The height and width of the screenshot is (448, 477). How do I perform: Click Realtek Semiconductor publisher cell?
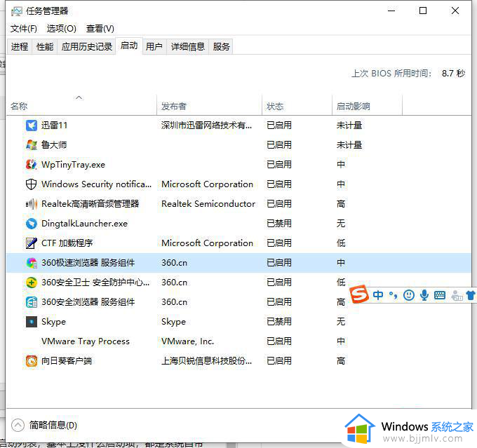click(208, 204)
